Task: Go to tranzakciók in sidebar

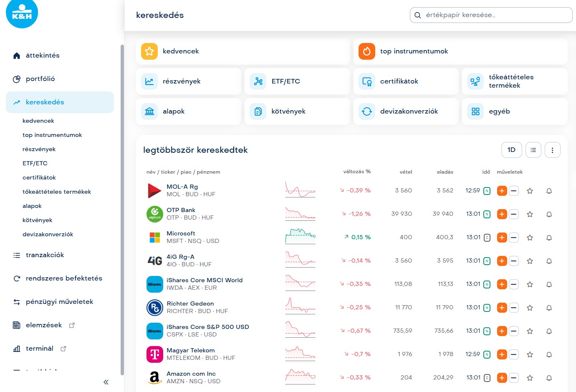Action: click(45, 255)
